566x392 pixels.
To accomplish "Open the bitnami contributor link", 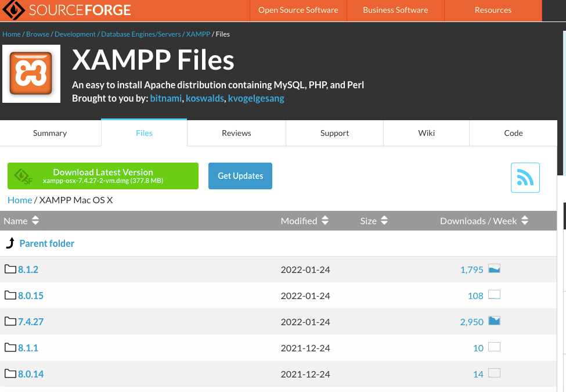I will click(165, 98).
